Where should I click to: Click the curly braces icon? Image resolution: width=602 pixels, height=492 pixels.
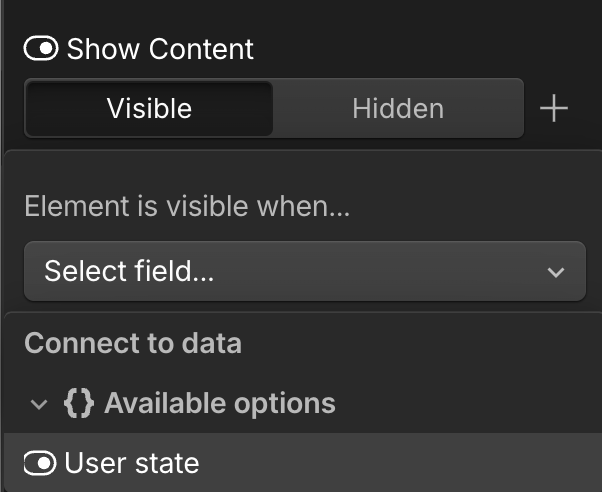point(79,403)
